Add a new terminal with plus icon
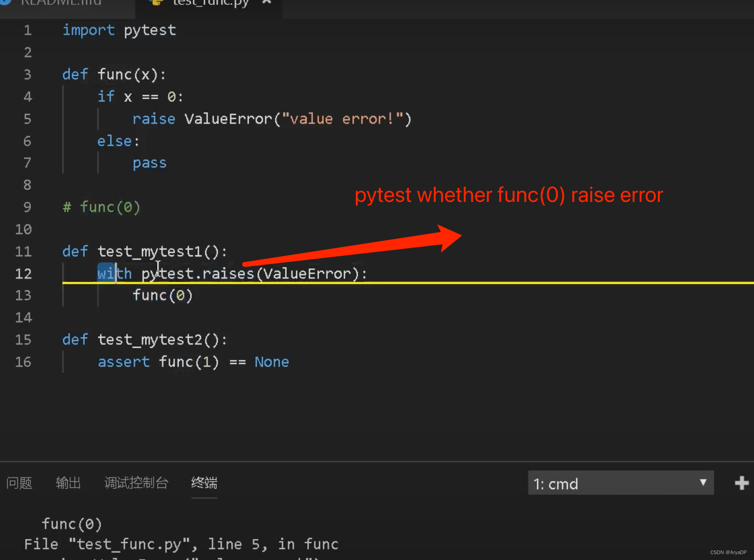The height and width of the screenshot is (560, 754). [x=741, y=483]
